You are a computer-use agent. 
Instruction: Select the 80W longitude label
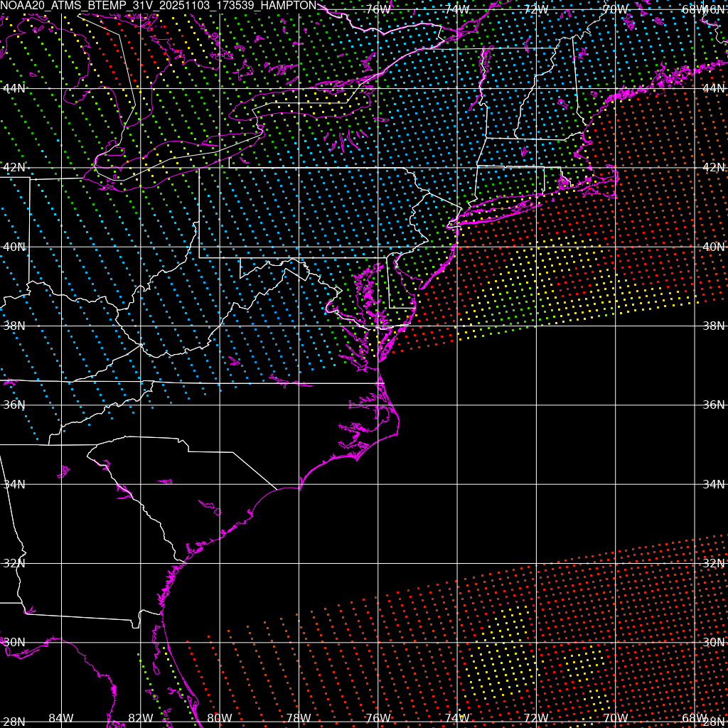click(x=219, y=718)
